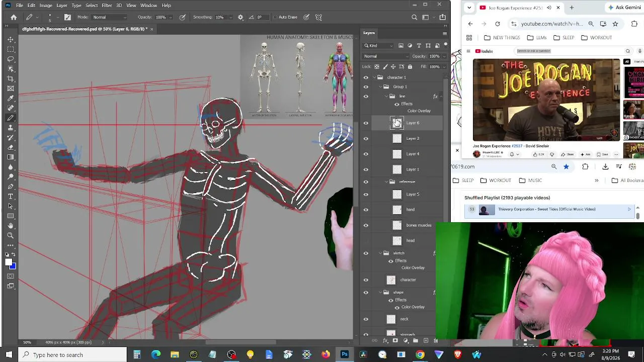Go to Photoshop Home screen

(14, 17)
